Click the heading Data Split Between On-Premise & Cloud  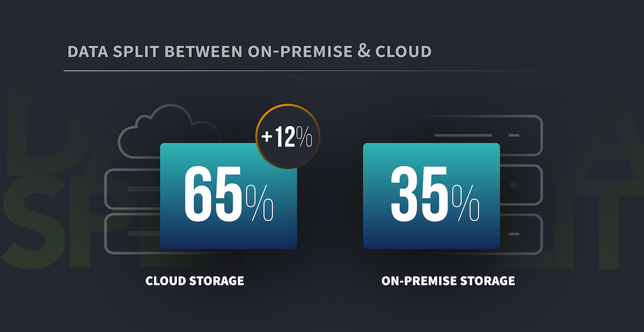[249, 51]
